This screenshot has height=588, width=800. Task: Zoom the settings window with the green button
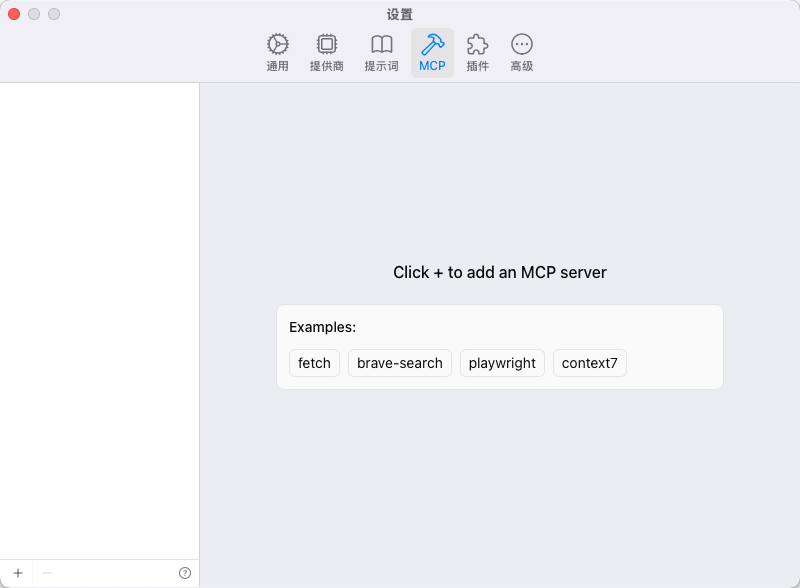(54, 14)
